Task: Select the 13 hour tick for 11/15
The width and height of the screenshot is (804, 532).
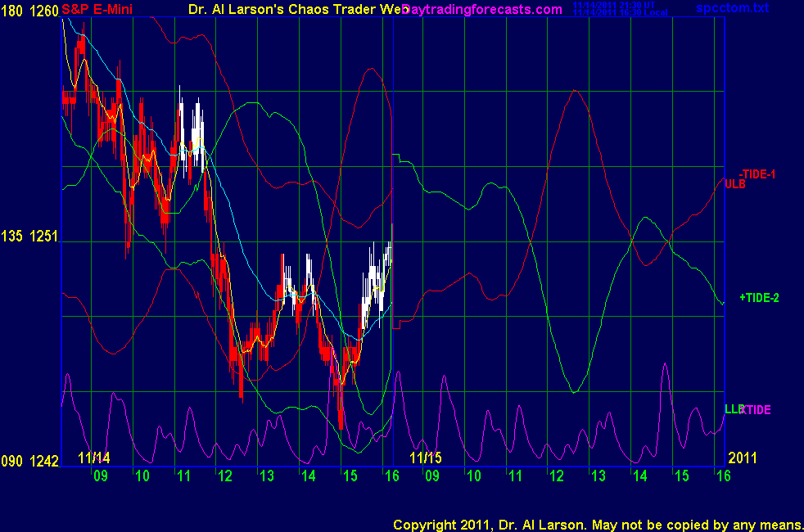Action: point(598,476)
